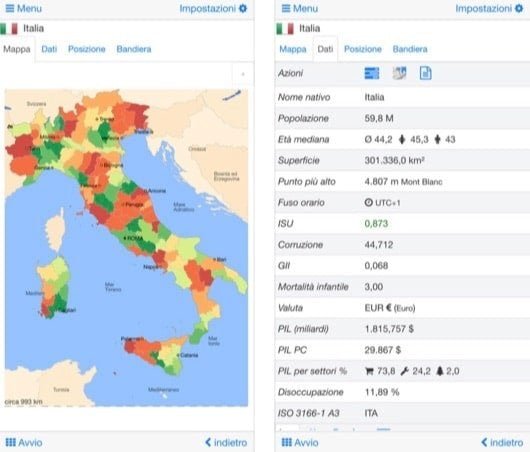530x452 pixels.
Task: Click the Valuta value EUR € (Euro)
Action: tap(390, 308)
